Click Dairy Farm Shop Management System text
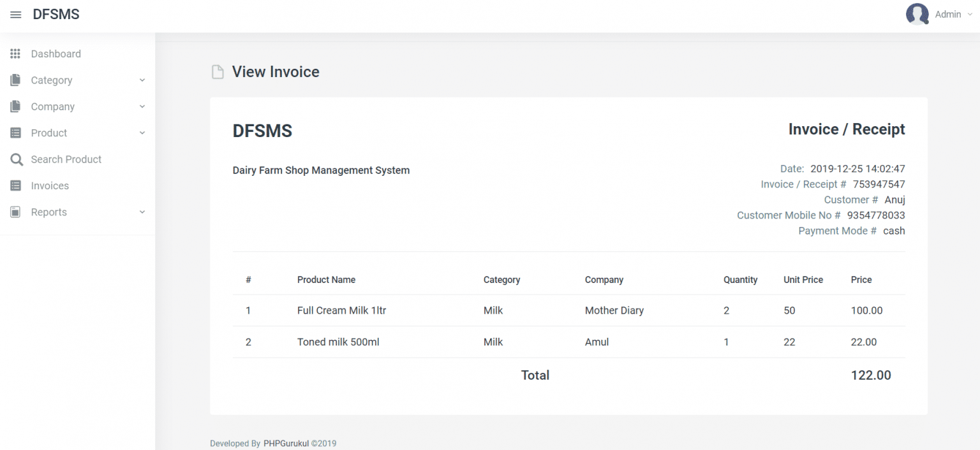Image resolution: width=980 pixels, height=450 pixels. 321,170
